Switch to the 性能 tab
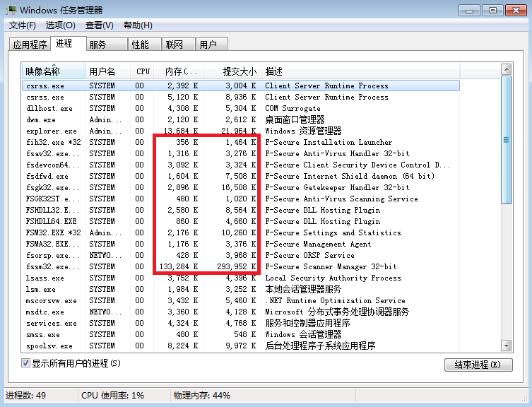This screenshot has height=407, width=532. coord(140,45)
